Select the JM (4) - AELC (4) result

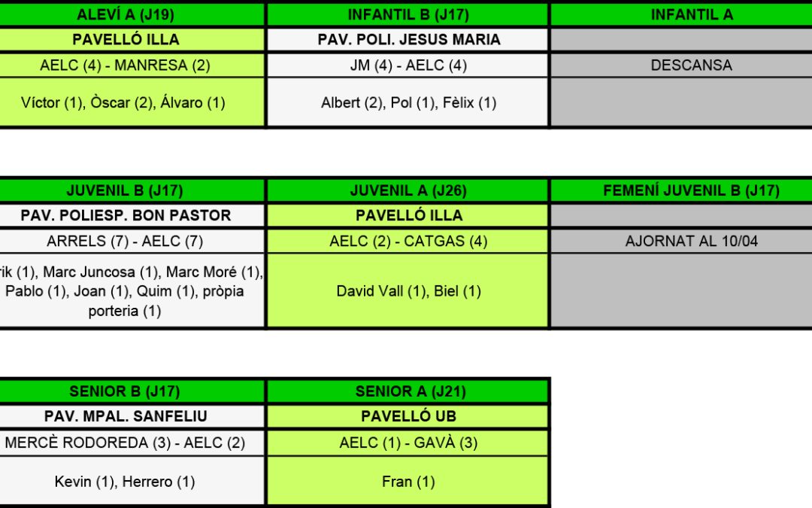tap(408, 65)
